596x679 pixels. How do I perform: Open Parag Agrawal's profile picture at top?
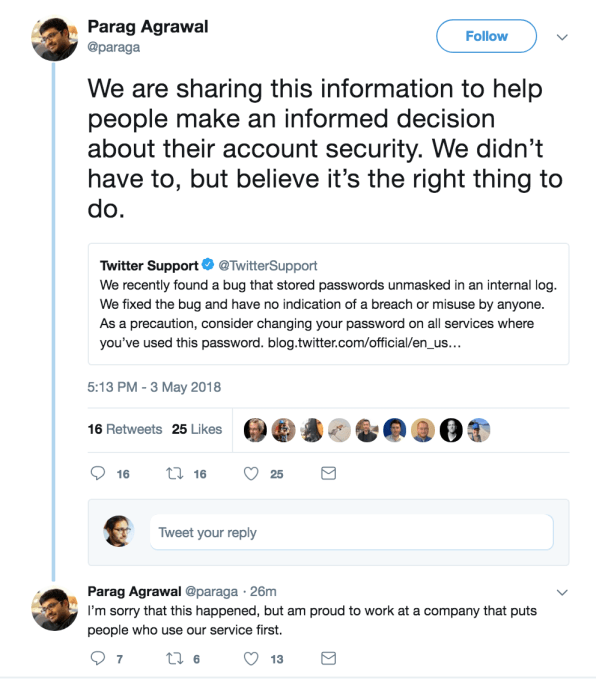click(x=55, y=38)
